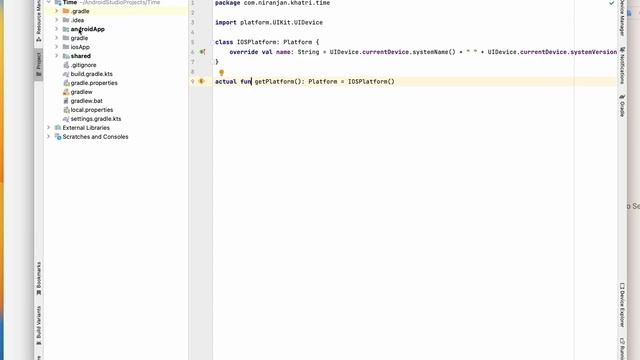The height and width of the screenshot is (360, 640).
Task: Select the androidApp folder name
Action: 87,29
